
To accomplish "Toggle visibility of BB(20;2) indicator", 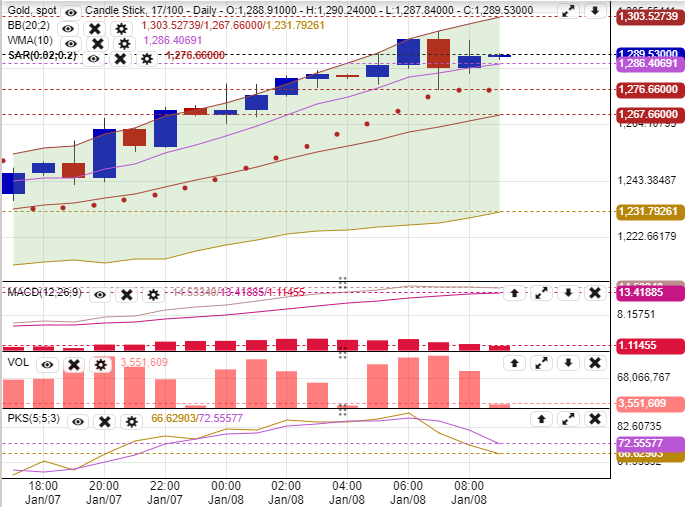I will pos(69,29).
